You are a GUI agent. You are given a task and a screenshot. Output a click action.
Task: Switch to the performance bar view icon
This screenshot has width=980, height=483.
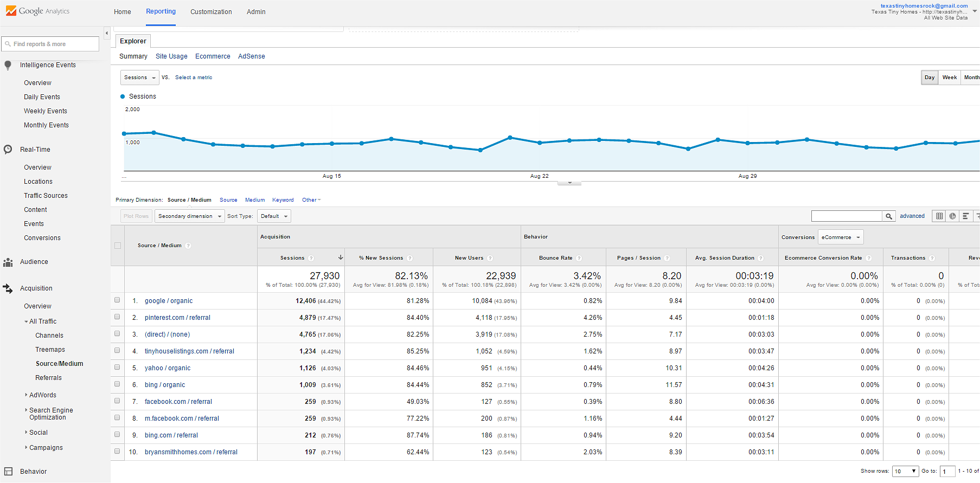point(965,216)
